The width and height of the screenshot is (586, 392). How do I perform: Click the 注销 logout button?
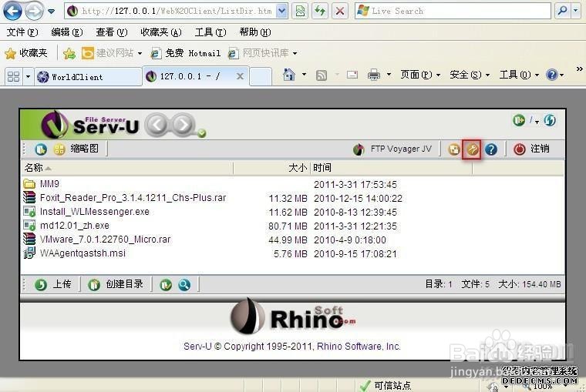pyautogui.click(x=531, y=149)
